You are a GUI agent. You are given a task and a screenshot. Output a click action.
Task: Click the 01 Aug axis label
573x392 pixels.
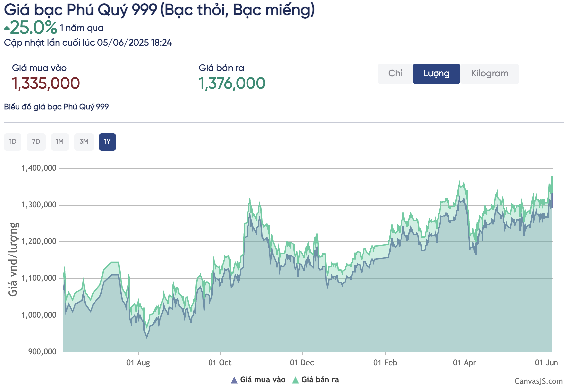click(x=138, y=363)
